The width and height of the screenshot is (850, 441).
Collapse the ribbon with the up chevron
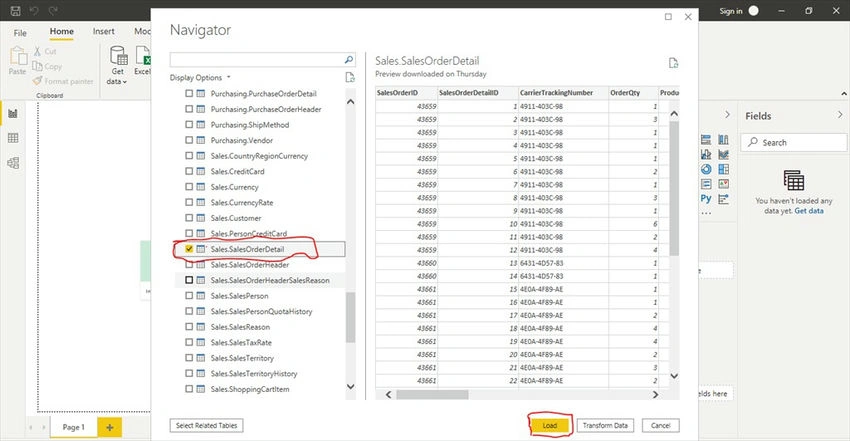[x=843, y=94]
